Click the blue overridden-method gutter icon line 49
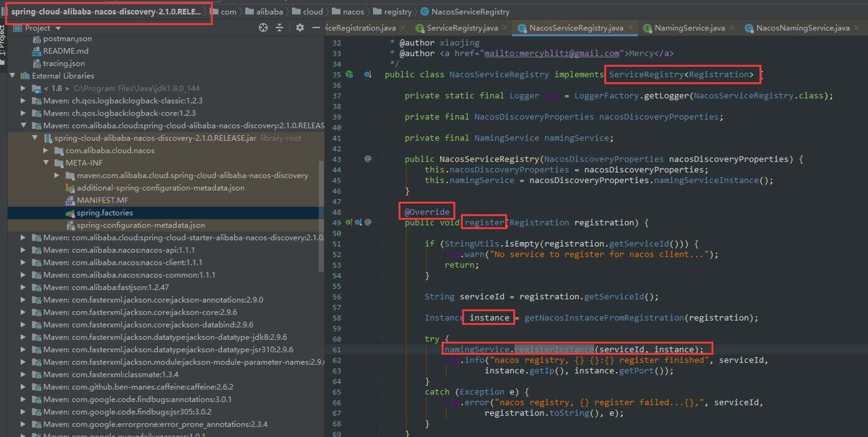 coord(358,222)
